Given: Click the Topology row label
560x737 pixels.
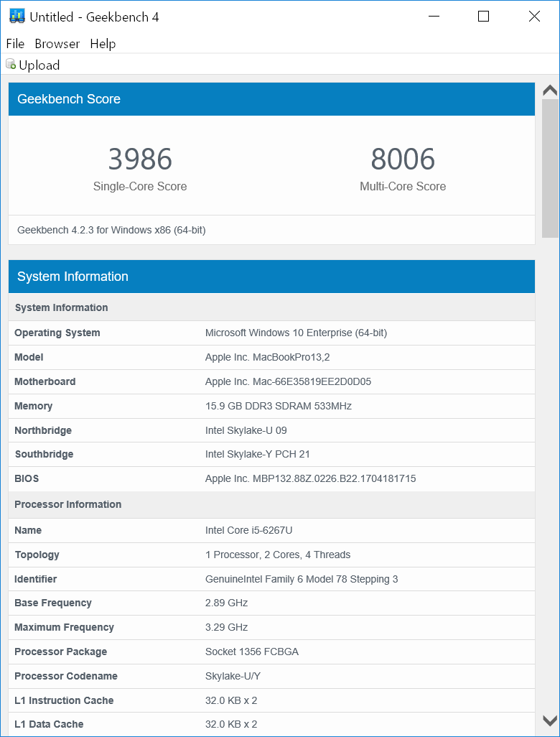Looking at the screenshot, I should point(37,555).
